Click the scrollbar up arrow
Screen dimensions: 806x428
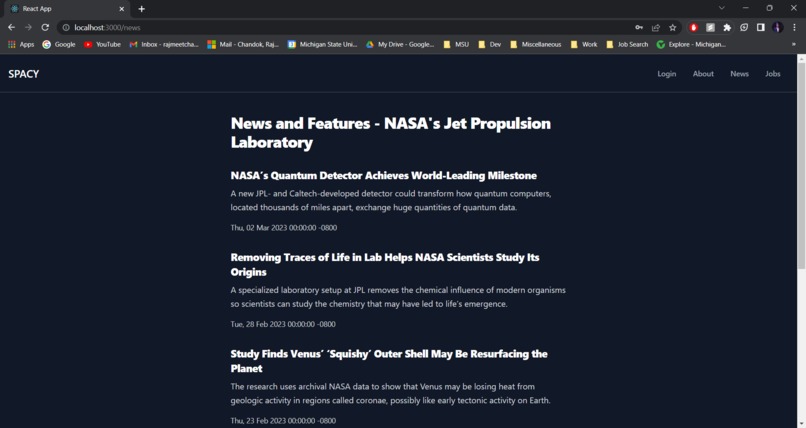801,58
